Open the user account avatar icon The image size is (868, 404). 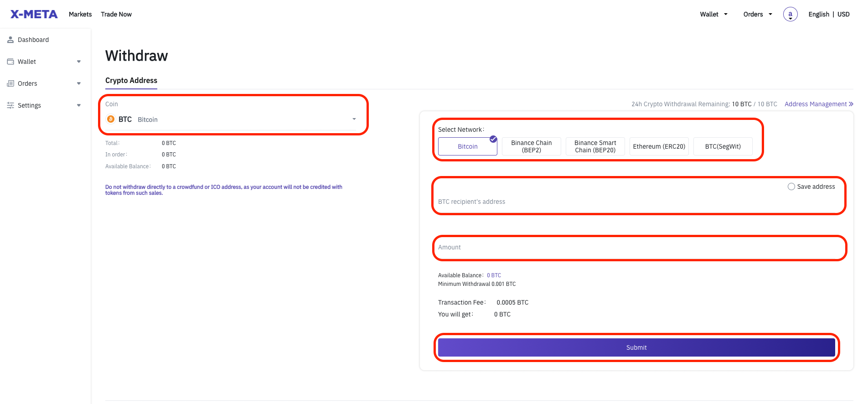tap(790, 14)
